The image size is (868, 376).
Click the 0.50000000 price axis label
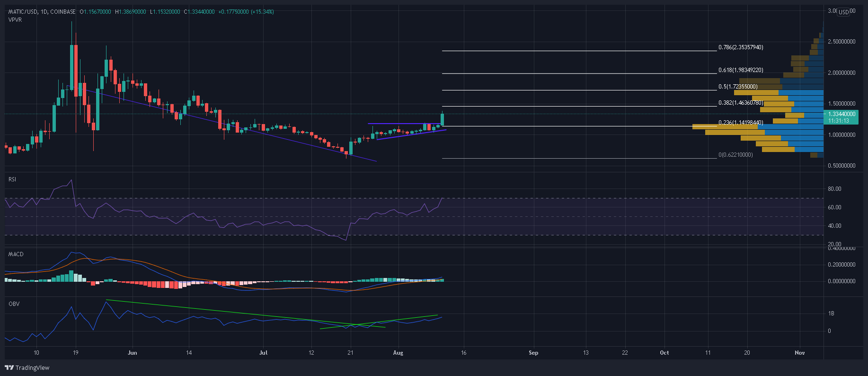click(x=841, y=166)
